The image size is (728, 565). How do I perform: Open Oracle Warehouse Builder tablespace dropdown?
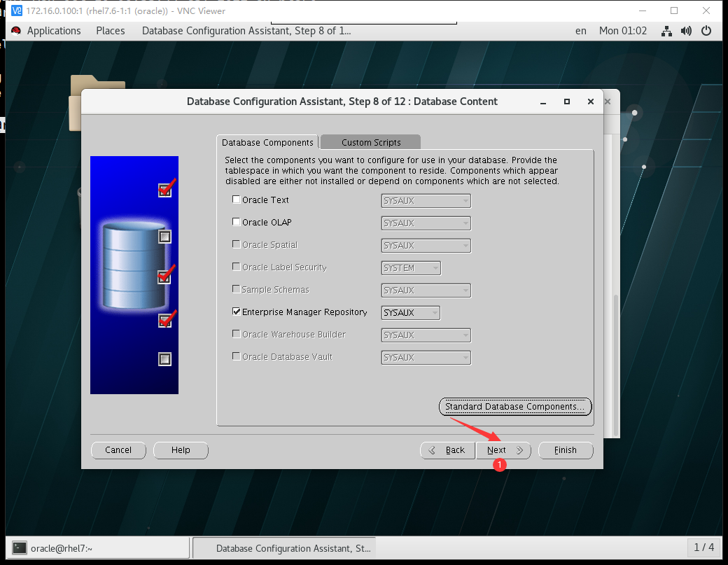coord(426,335)
